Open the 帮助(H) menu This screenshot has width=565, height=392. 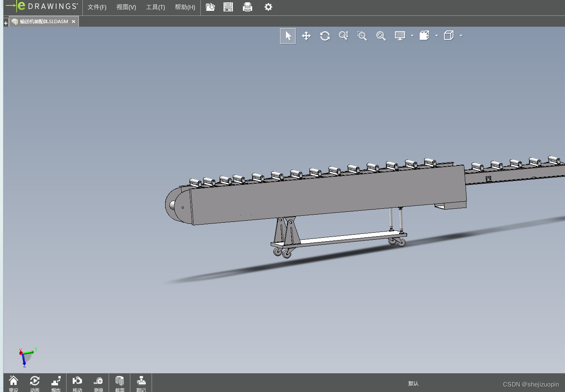[185, 7]
